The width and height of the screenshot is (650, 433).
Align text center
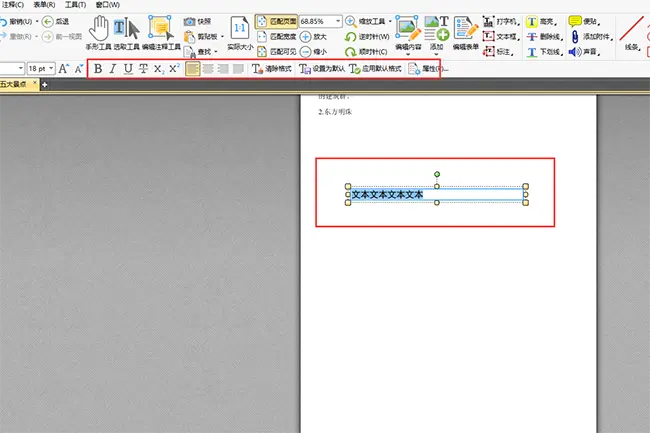[x=208, y=69]
